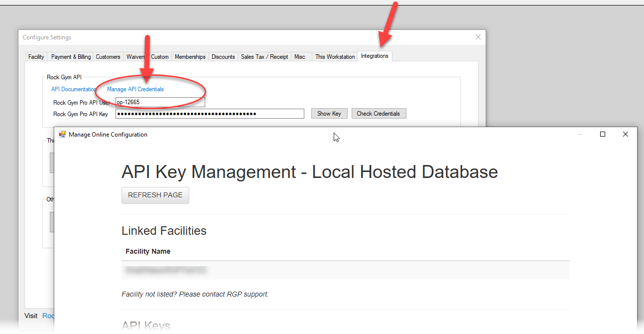Click the REFRESH PAGE button
The width and height of the screenshot is (644, 334).
pyautogui.click(x=155, y=195)
